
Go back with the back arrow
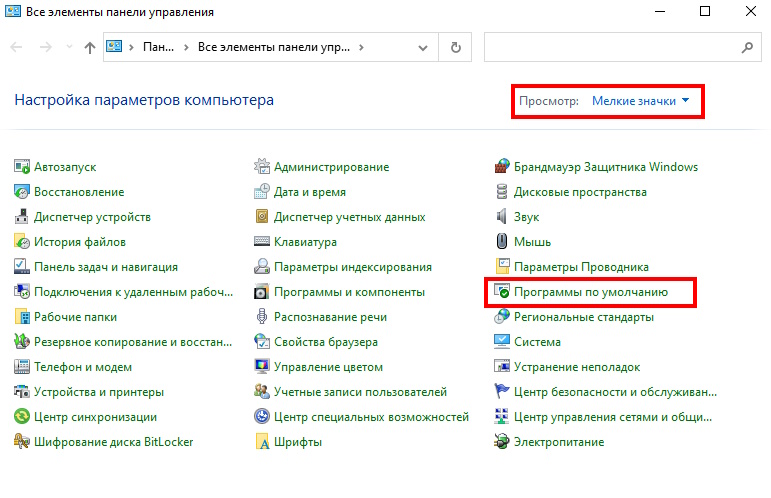16,47
